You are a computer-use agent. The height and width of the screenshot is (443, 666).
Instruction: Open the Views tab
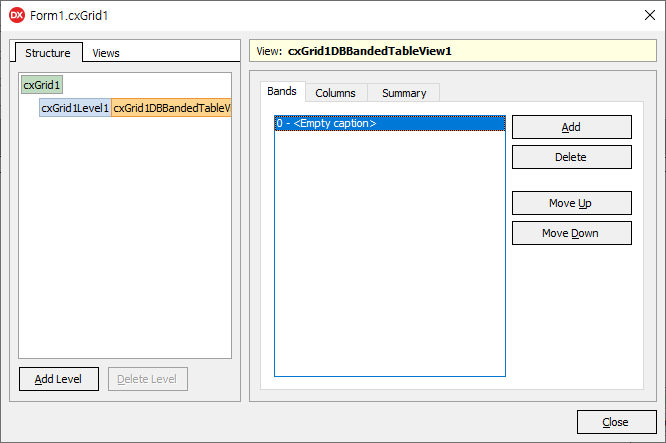[x=106, y=53]
